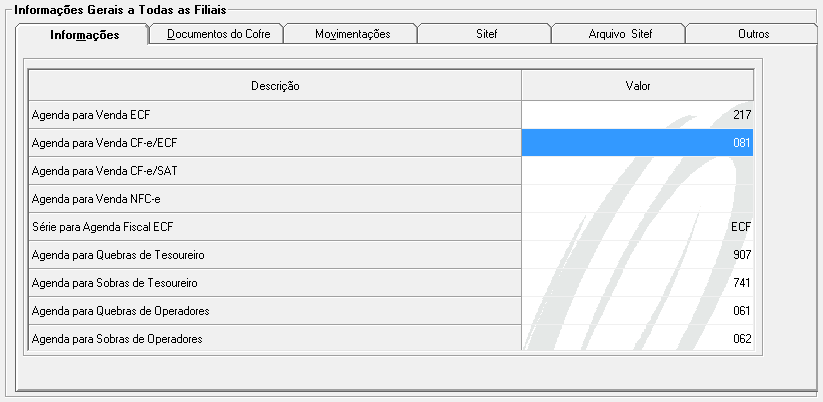Click the Descrição column header

(x=275, y=86)
